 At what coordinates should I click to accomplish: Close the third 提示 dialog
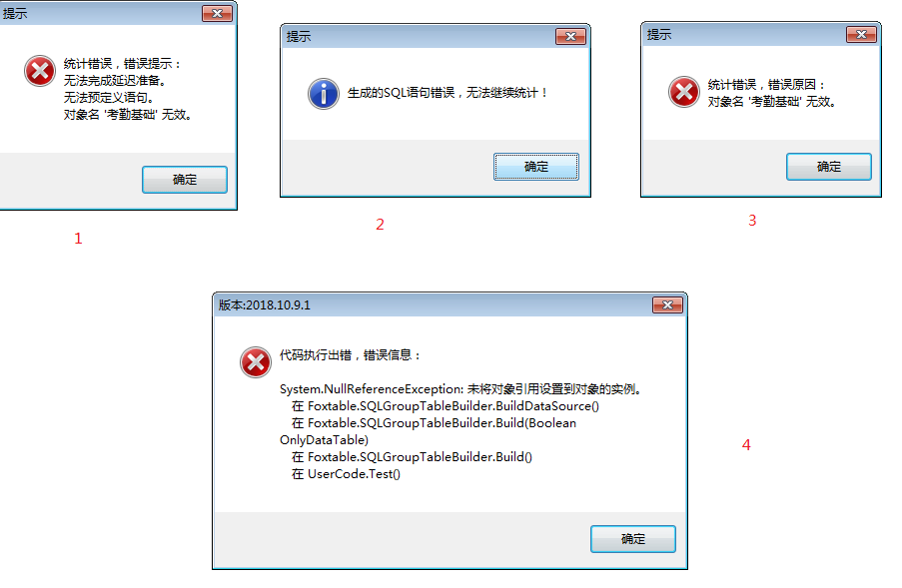tap(861, 35)
